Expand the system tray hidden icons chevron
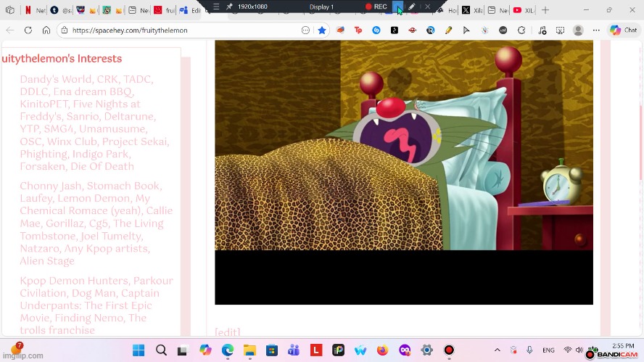 (x=497, y=350)
